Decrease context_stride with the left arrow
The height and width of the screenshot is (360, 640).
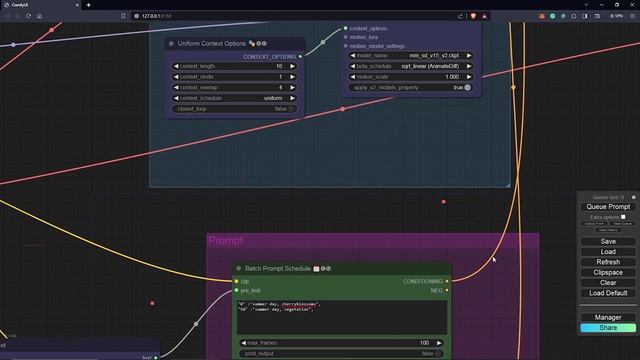tap(176, 77)
